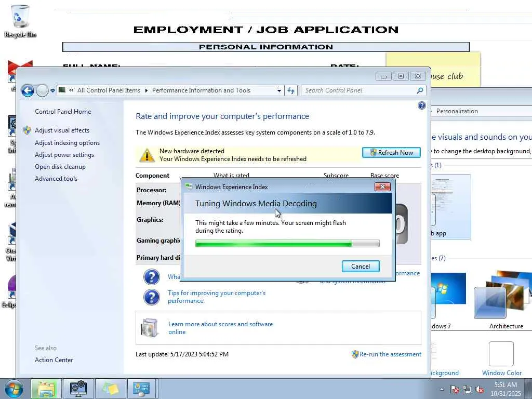Cancel the Windows Experience Index assessment

click(x=361, y=267)
